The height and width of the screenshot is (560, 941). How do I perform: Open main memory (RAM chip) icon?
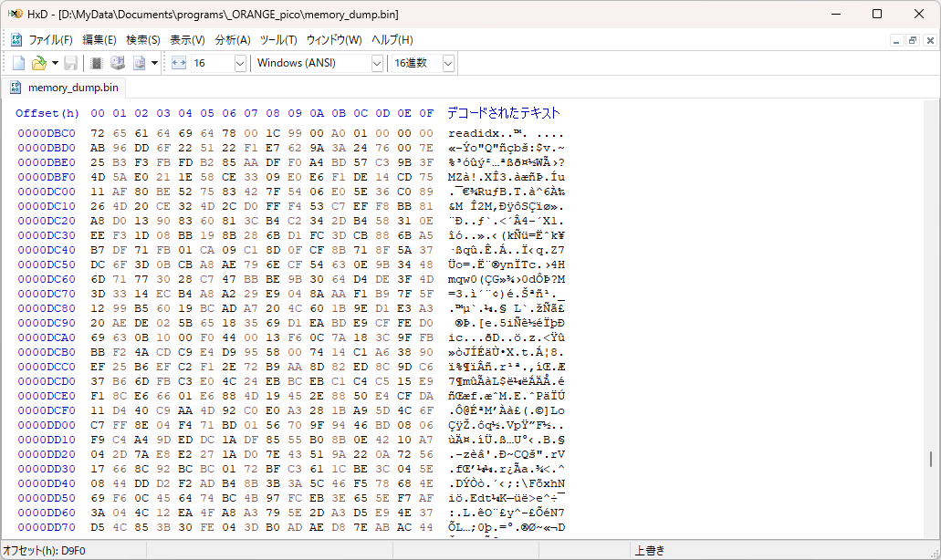pyautogui.click(x=96, y=63)
